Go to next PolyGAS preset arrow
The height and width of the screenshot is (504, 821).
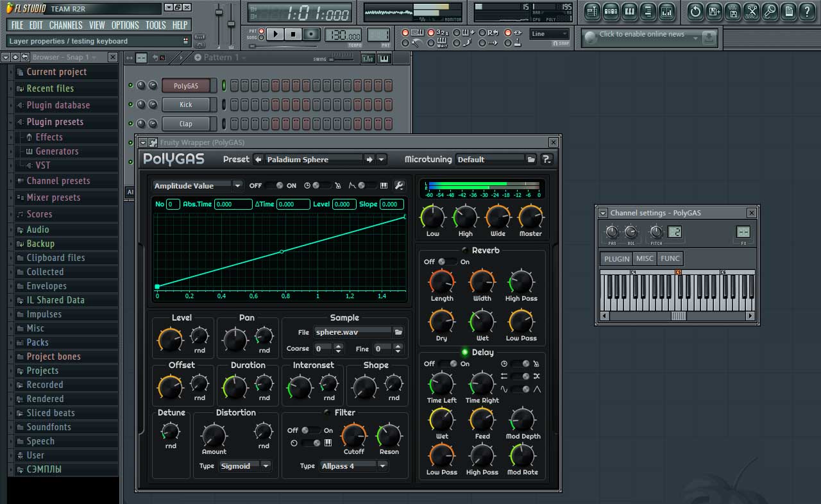point(369,160)
